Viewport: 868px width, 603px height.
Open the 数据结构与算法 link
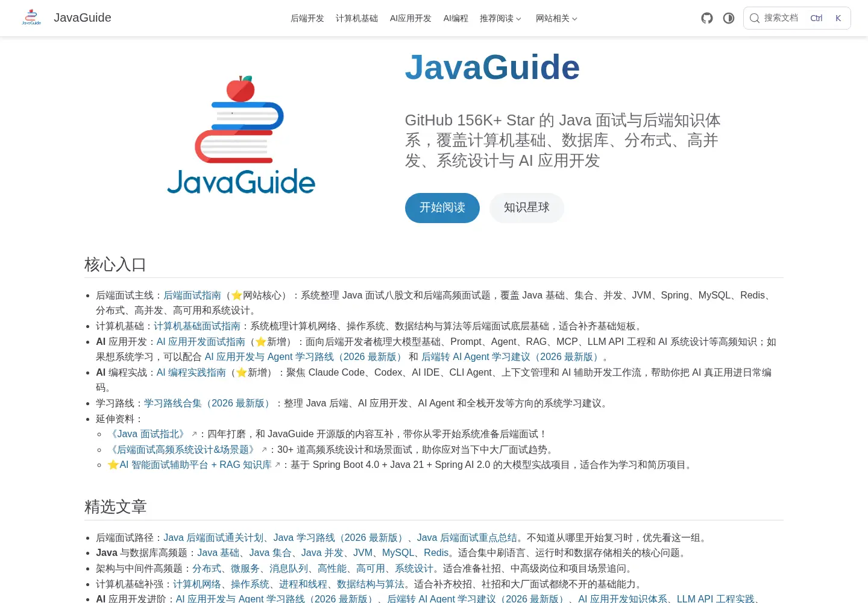(371, 584)
